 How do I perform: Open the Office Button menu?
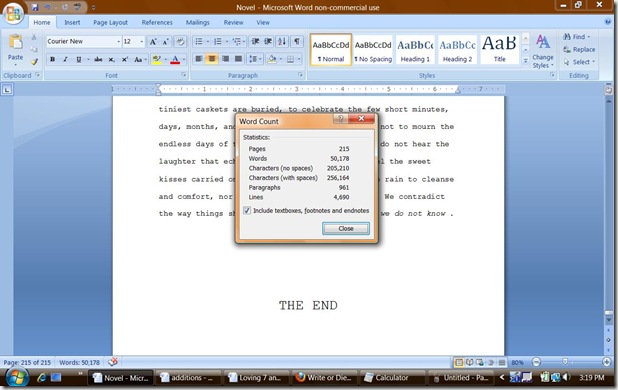[x=13, y=13]
